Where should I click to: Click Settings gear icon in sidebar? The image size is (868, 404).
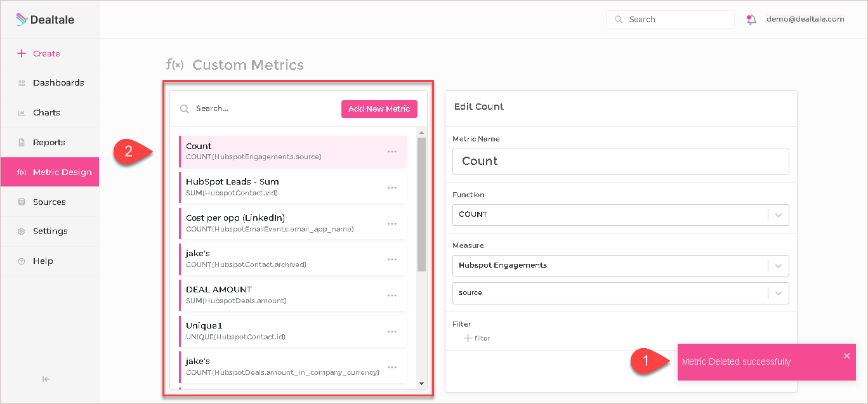pyautogui.click(x=21, y=231)
